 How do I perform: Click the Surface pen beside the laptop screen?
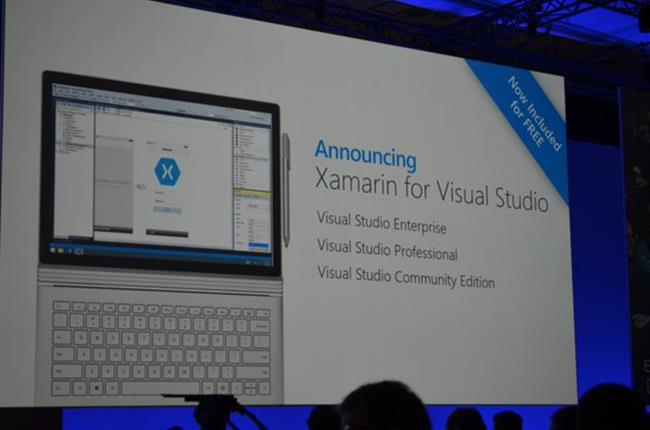point(286,190)
